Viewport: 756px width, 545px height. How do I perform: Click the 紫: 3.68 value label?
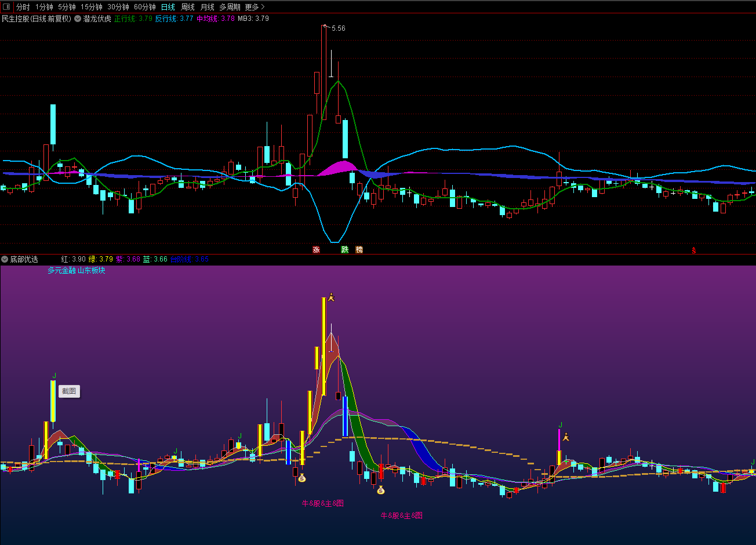tap(128, 259)
